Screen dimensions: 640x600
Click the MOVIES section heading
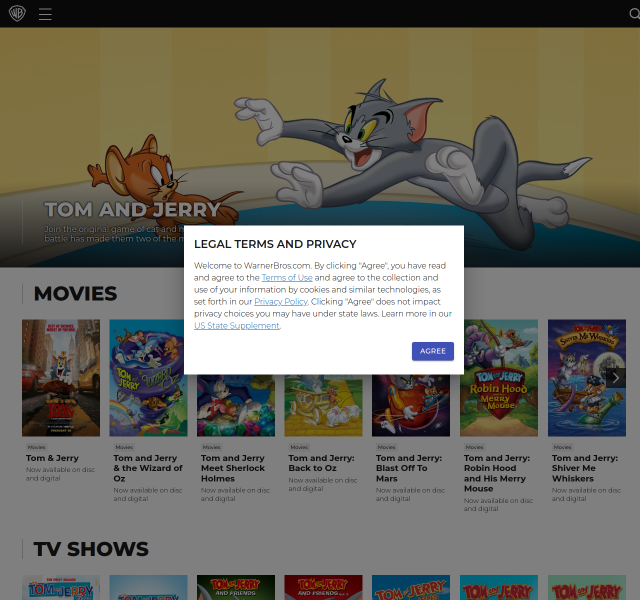point(76,293)
